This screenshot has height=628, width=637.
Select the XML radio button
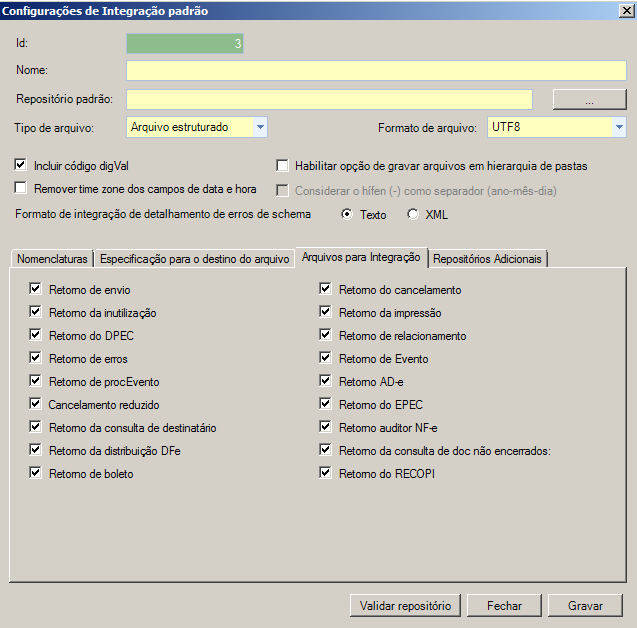413,214
